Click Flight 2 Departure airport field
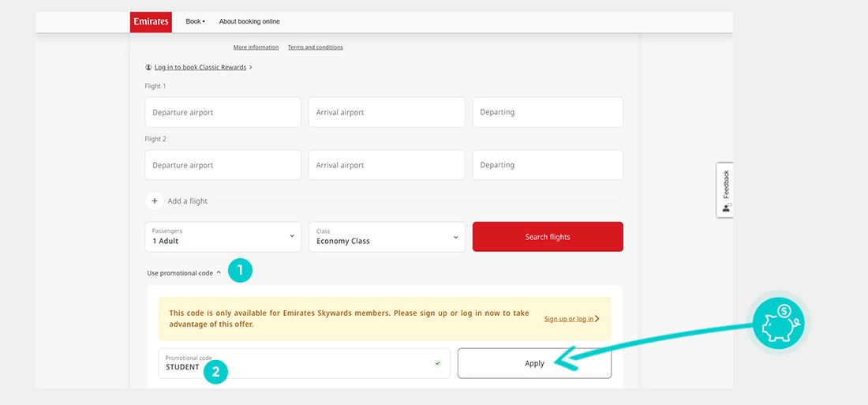This screenshot has width=868, height=405. (x=223, y=165)
